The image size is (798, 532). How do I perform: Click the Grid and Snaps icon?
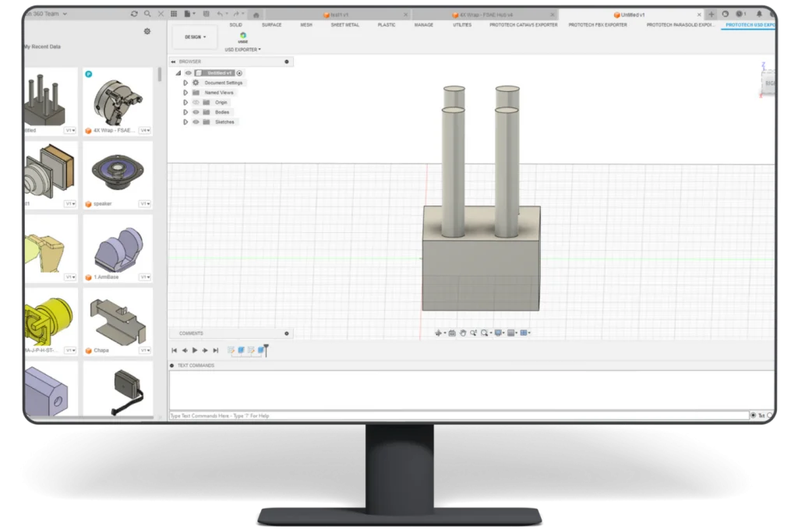coord(510,333)
